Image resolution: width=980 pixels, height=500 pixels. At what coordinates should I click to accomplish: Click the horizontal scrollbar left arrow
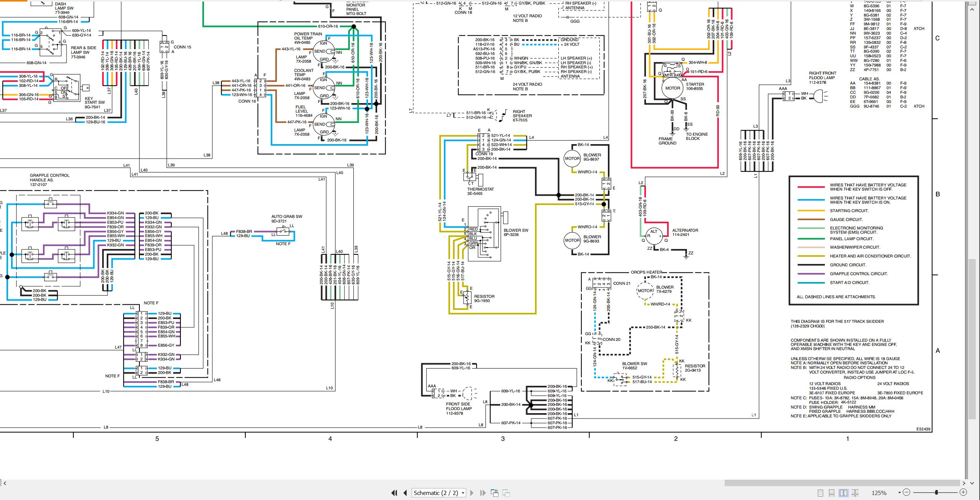5,483
